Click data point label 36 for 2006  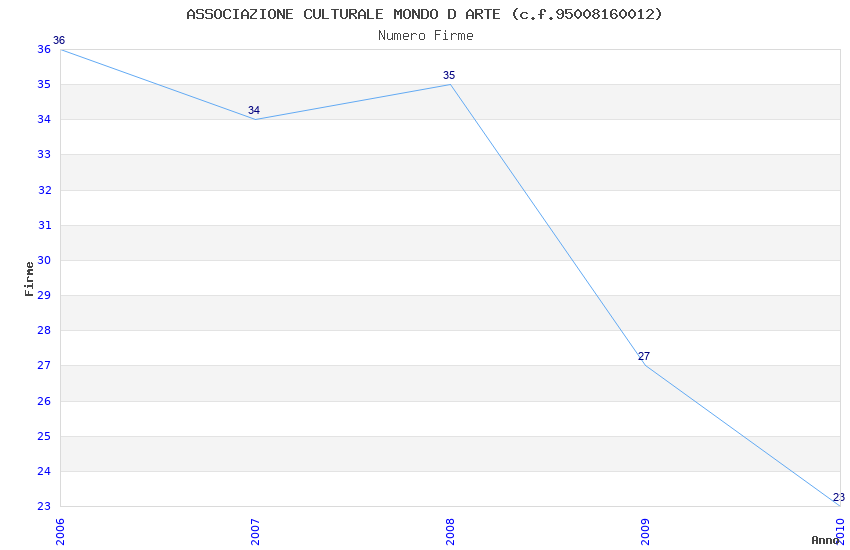(x=59, y=41)
